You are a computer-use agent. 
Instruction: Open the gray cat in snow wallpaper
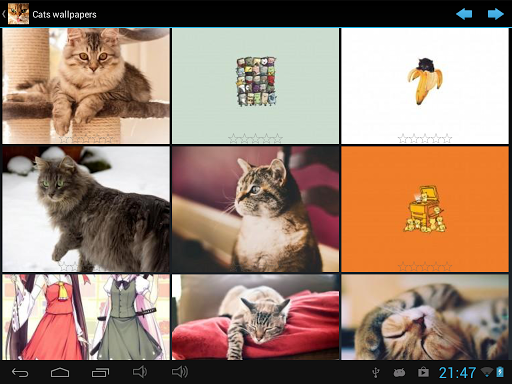[86, 209]
